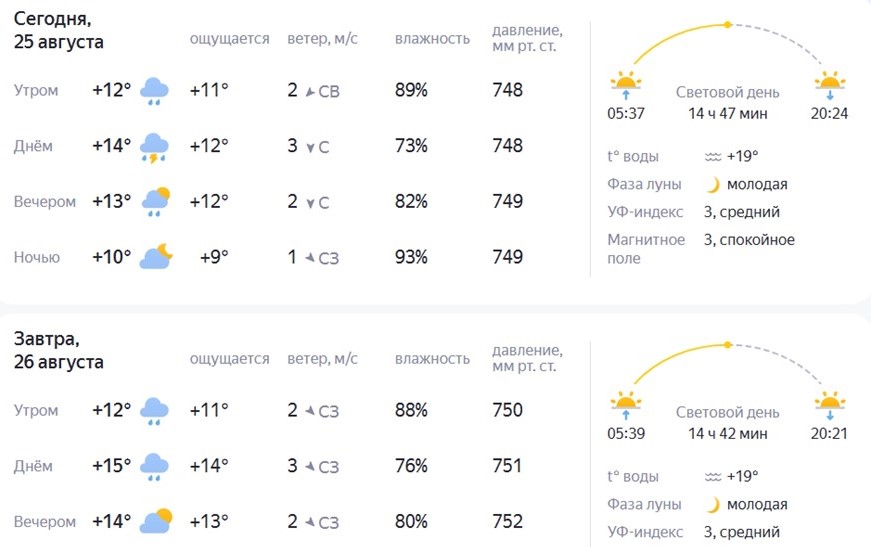This screenshot has width=871, height=547.
Task: Click today's "Магнитное поле" label
Action: [646, 249]
